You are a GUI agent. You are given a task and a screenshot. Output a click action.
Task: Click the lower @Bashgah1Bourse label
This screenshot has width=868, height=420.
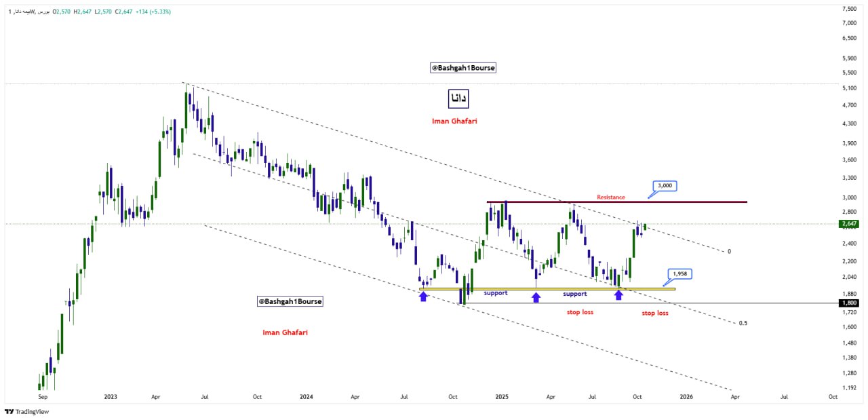pos(290,301)
